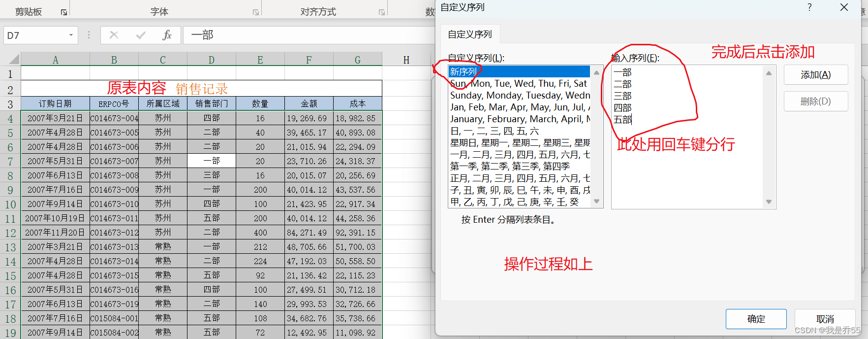This screenshot has width=868, height=339.
Task: Click amount cell 84,271.49
Action: tap(309, 233)
